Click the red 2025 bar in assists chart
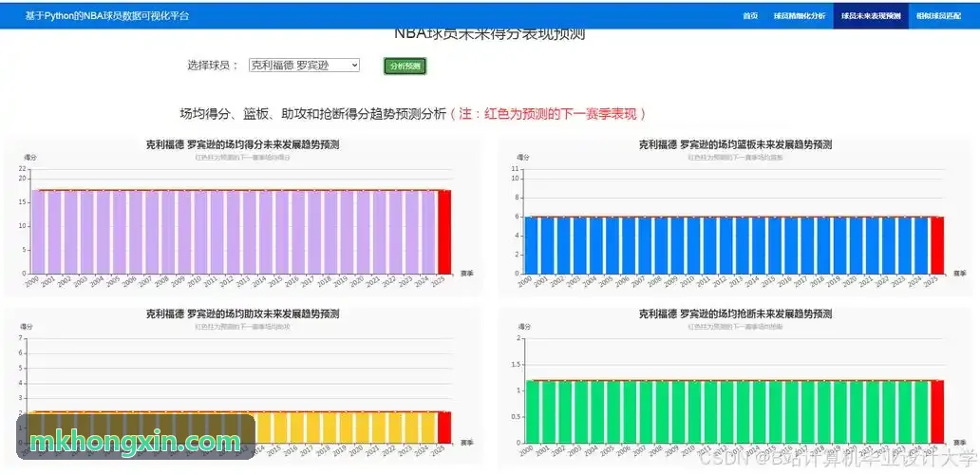 pos(444,427)
